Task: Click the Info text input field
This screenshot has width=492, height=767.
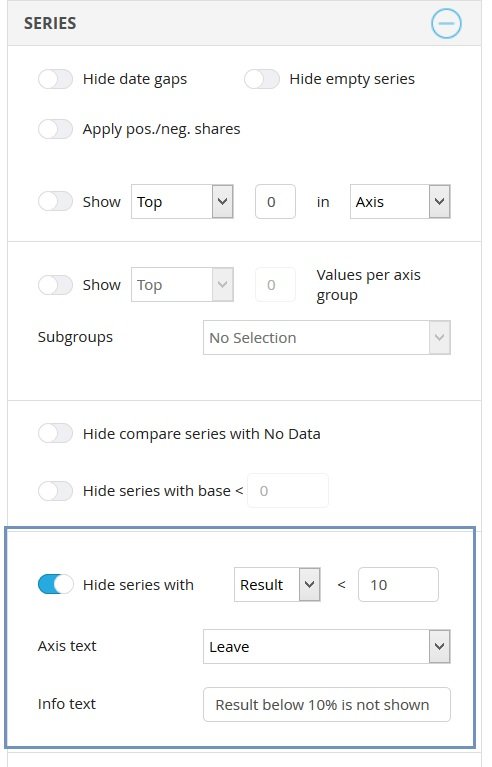Action: click(327, 704)
